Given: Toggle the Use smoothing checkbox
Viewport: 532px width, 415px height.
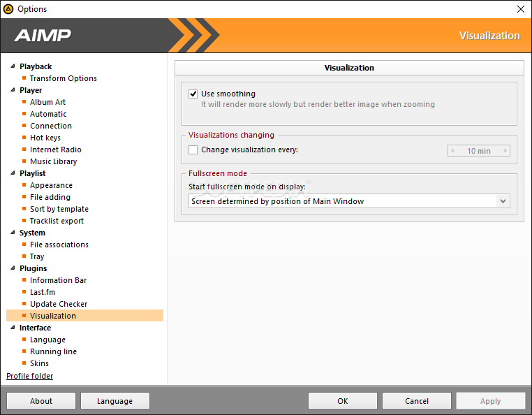Looking at the screenshot, I should tap(193, 94).
